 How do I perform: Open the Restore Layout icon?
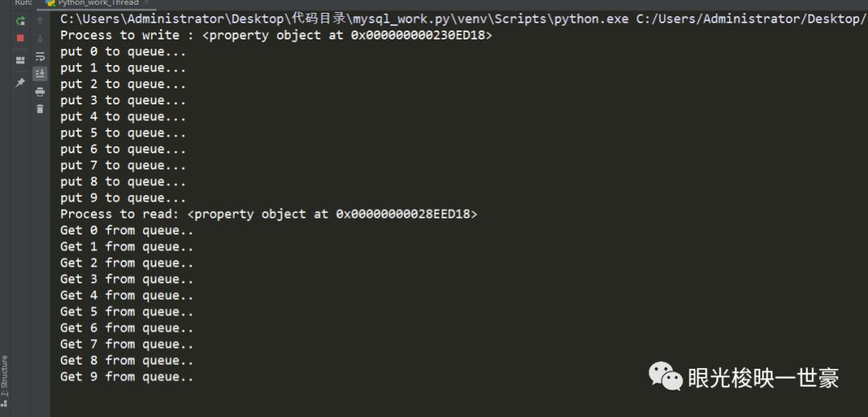[20, 60]
